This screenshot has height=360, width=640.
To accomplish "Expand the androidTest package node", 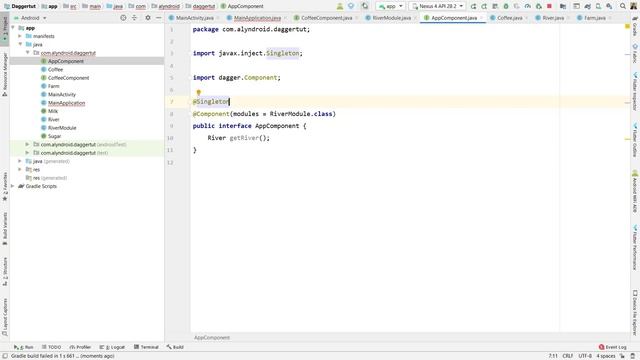I will tap(27, 144).
